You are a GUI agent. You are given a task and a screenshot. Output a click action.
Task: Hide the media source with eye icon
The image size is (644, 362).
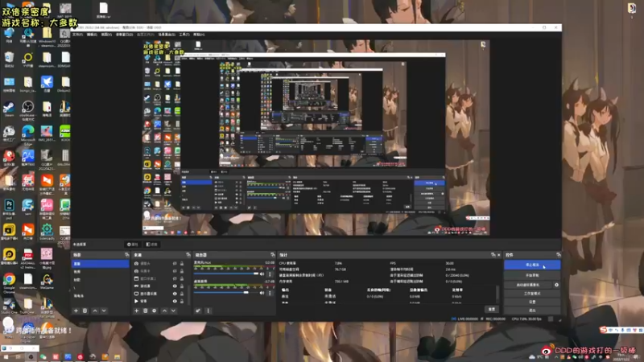pos(175,301)
